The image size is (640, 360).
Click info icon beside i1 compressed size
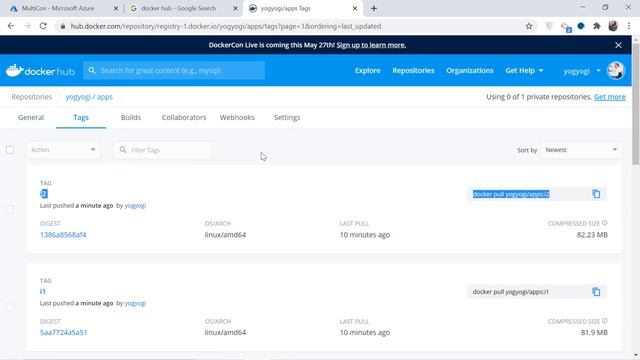coord(605,321)
